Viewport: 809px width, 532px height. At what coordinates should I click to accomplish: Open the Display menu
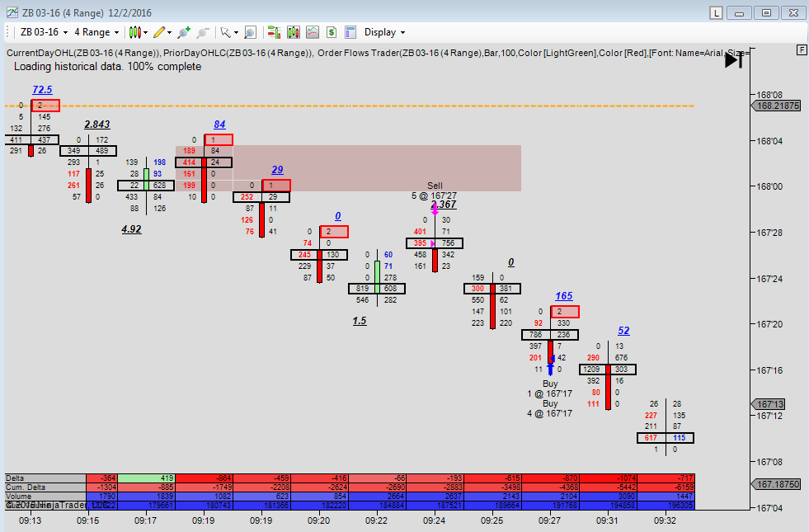pyautogui.click(x=384, y=32)
